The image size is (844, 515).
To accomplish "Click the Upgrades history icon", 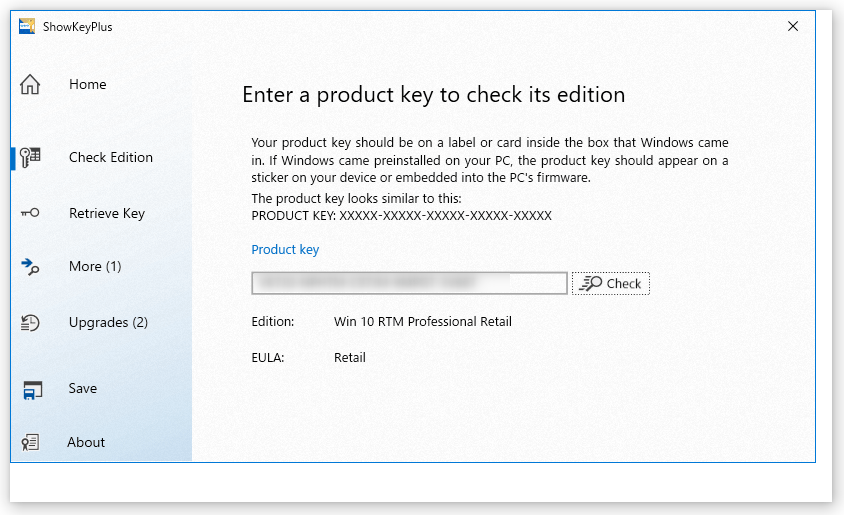I will click(30, 322).
